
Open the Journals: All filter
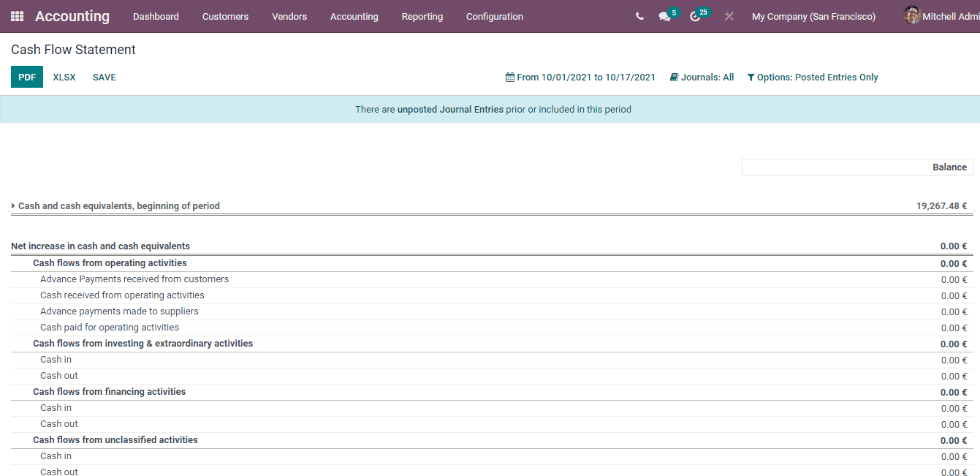pos(706,77)
